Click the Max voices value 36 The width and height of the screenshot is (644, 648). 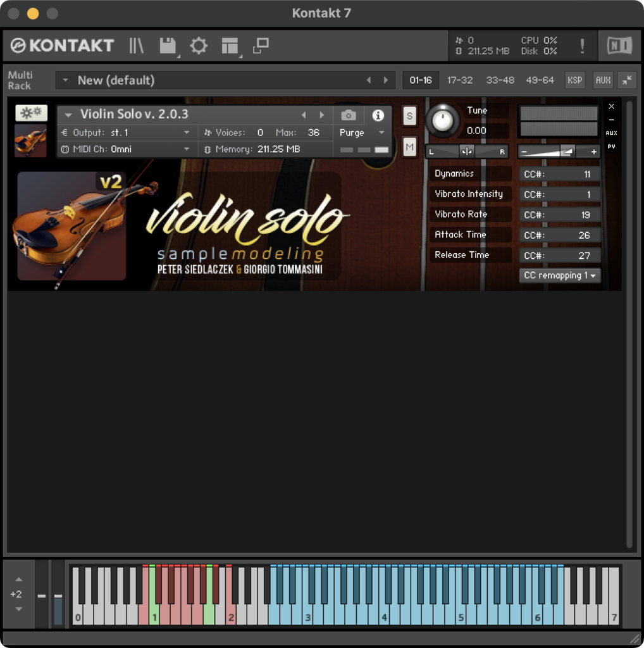(x=313, y=133)
